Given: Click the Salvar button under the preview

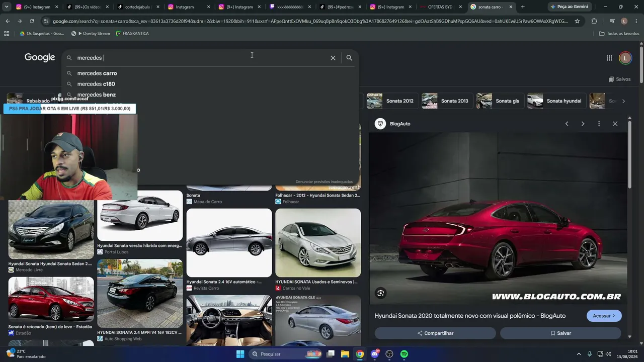Looking at the screenshot, I should (560, 333).
